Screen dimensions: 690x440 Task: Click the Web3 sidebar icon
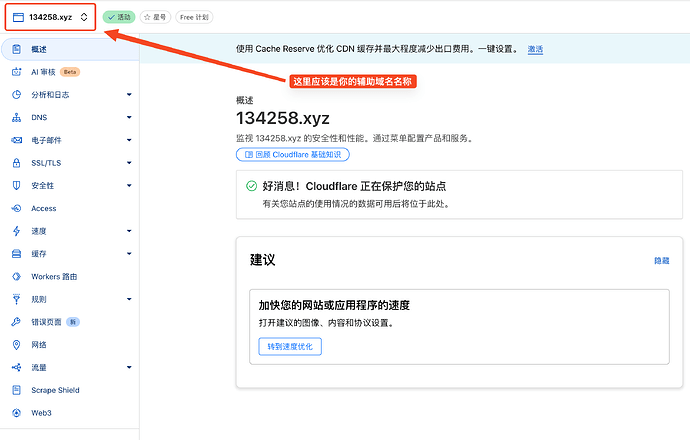coord(16,413)
